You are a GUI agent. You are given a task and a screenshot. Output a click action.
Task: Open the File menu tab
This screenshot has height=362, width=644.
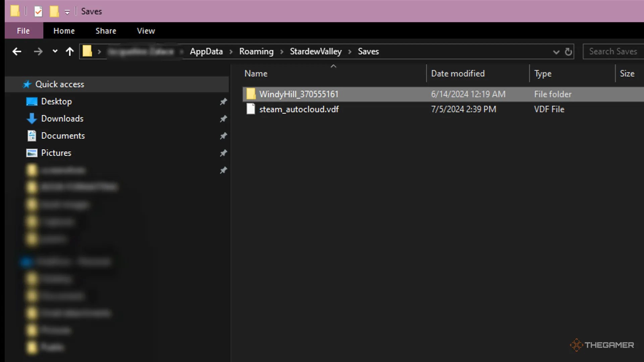pyautogui.click(x=23, y=31)
